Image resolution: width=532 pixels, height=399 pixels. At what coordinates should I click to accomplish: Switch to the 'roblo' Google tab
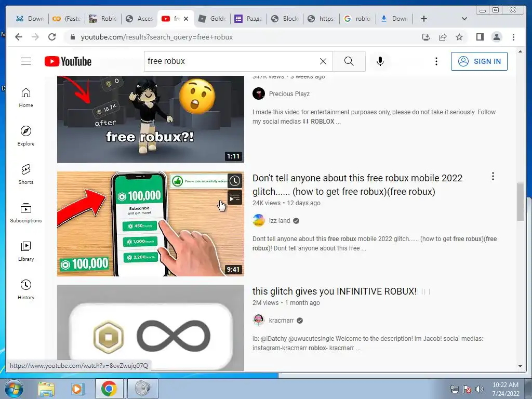coord(357,19)
